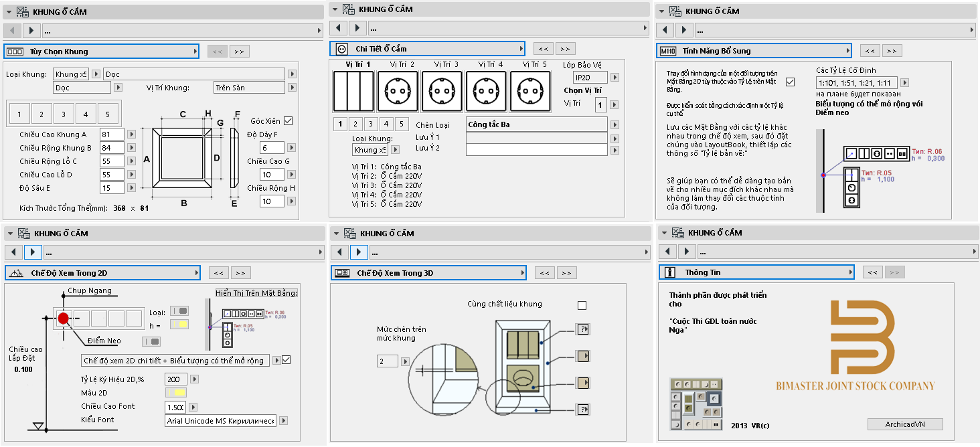
Task: Open the fixed scales 1:101 dropdown arrow
Action: tap(904, 83)
